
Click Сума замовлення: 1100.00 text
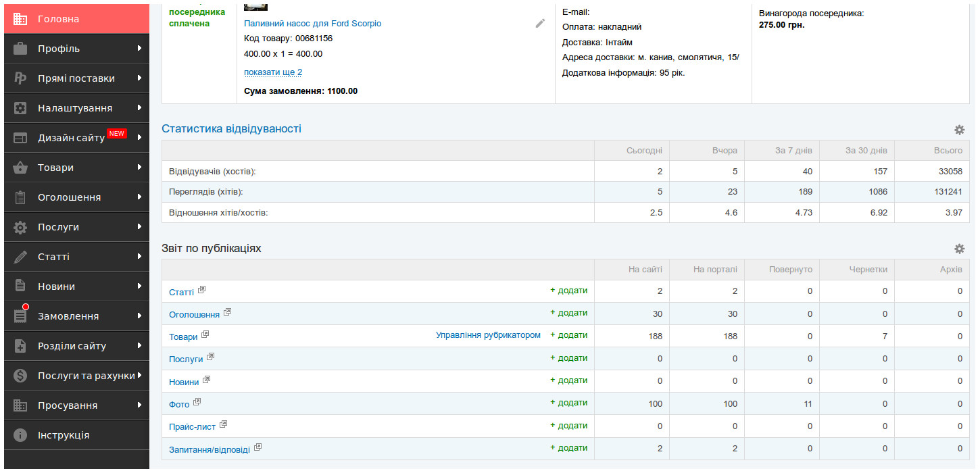(301, 91)
